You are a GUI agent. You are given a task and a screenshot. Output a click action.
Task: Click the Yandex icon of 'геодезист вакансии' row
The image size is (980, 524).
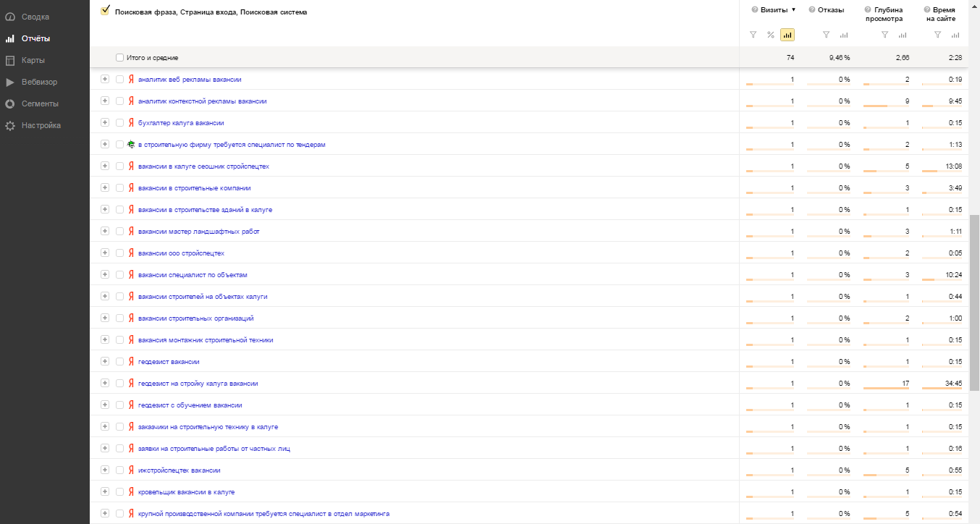click(131, 362)
